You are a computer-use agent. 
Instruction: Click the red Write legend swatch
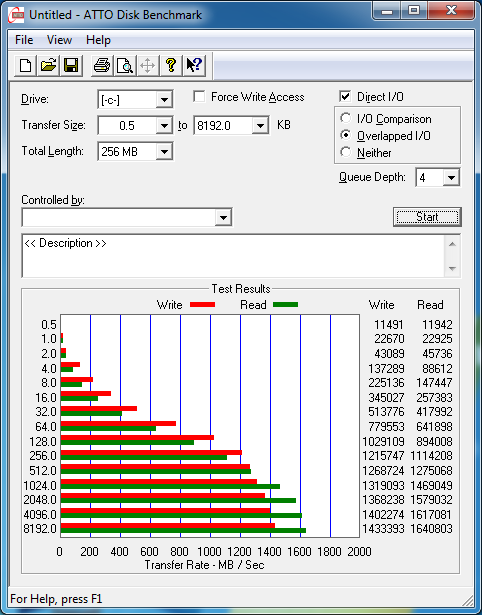click(x=202, y=305)
